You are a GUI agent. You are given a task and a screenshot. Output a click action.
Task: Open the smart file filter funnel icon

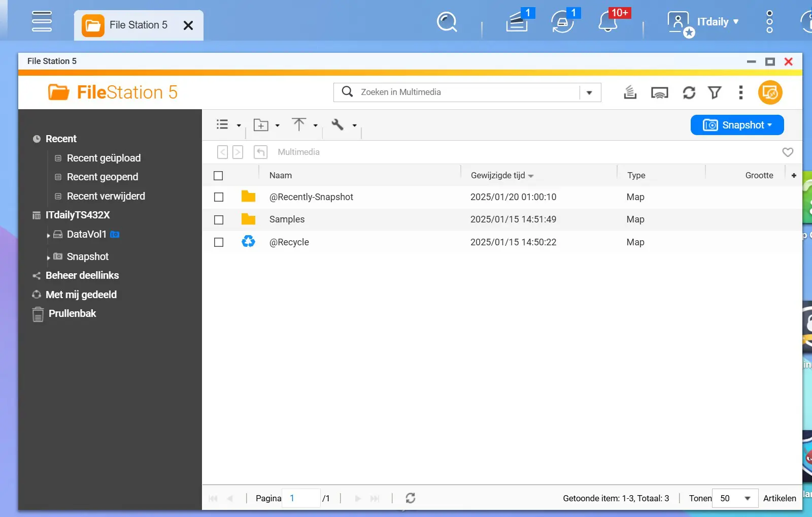tap(715, 92)
